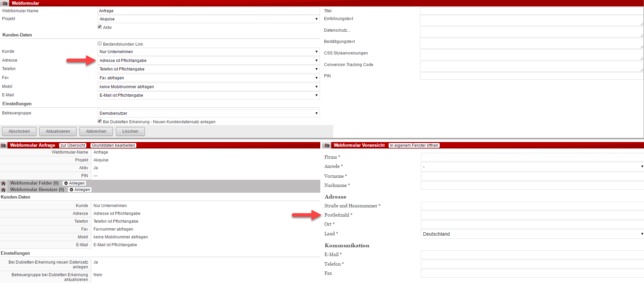644x283 pixels.
Task: Click the CSS Styleanweisungen textarea
Action: 531,55
